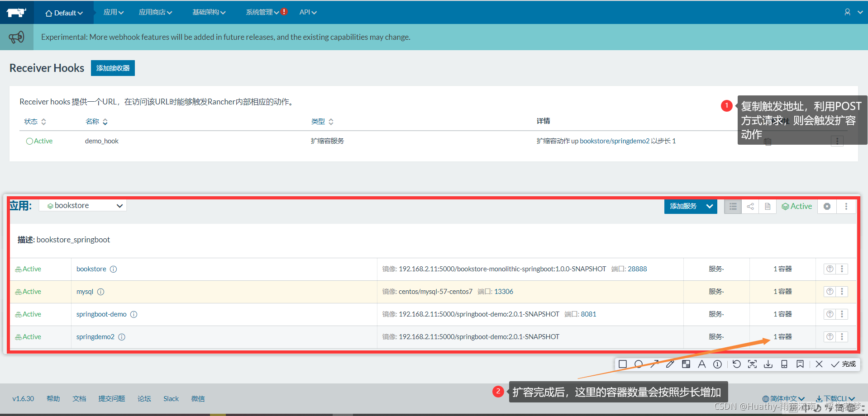
Task: Open the 简体中文 language dropdown
Action: click(x=784, y=398)
